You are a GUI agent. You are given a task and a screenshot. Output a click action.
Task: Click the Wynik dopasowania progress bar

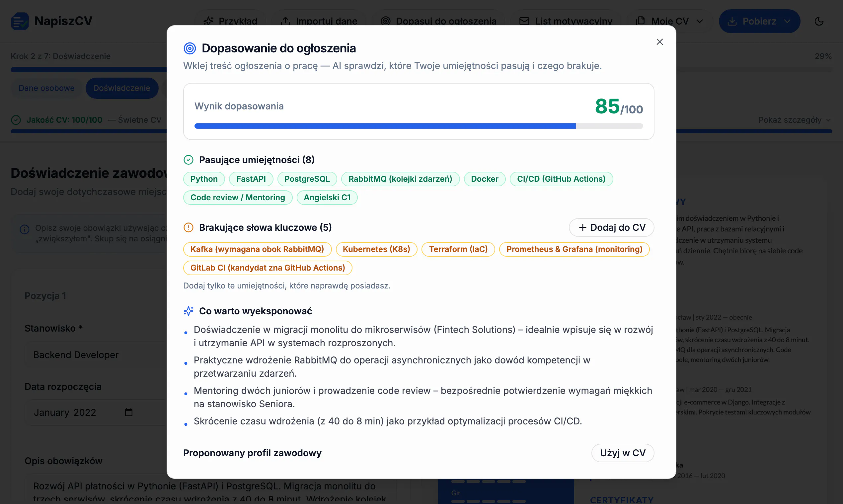coord(419,126)
